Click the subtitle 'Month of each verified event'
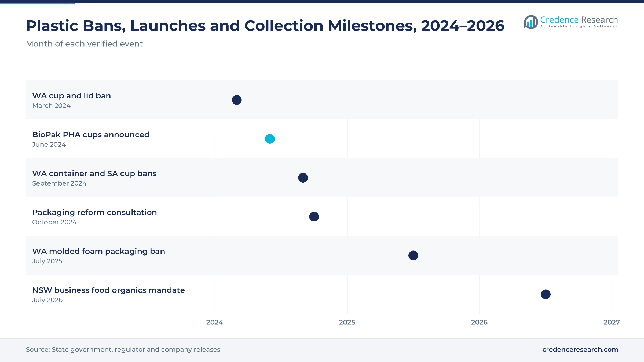The image size is (644, 362). (x=84, y=44)
